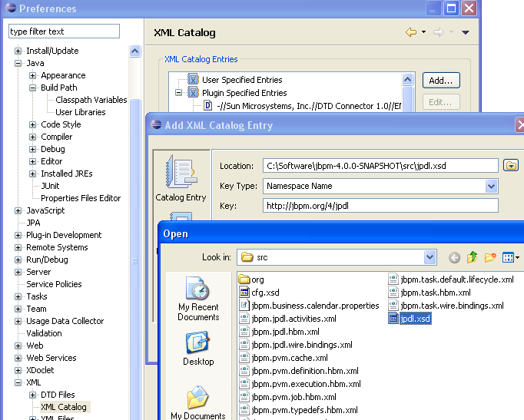This screenshot has height=420, width=524.
Task: Select the jpdl.xsd file
Action: tap(415, 319)
